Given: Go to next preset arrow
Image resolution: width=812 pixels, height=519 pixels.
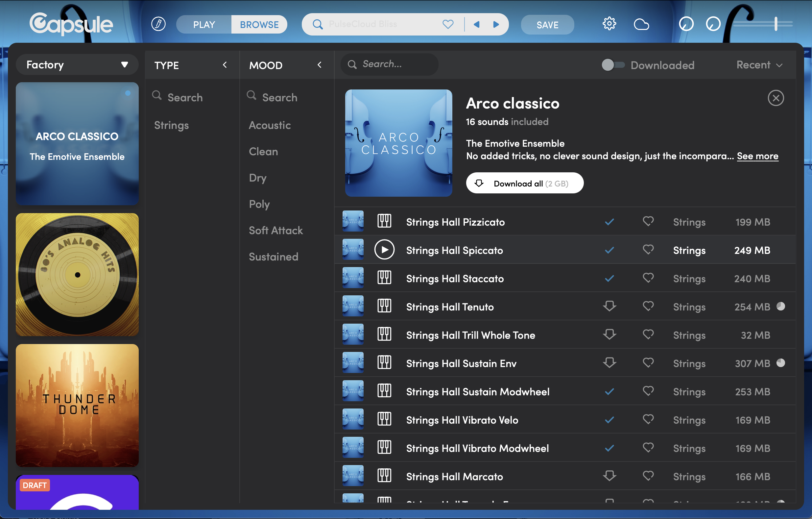Looking at the screenshot, I should click(496, 24).
